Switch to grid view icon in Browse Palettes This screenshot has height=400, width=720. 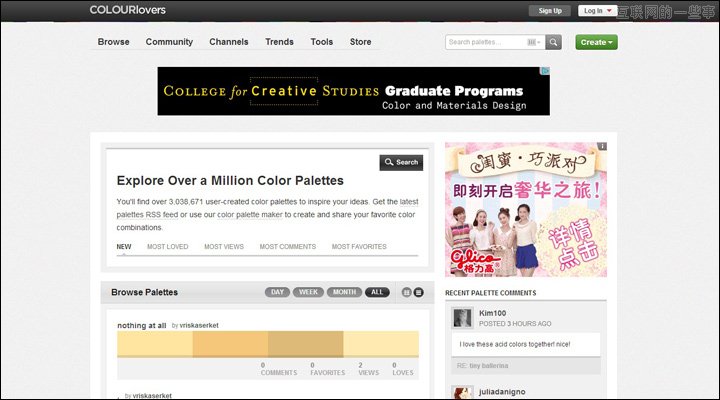coord(406,292)
